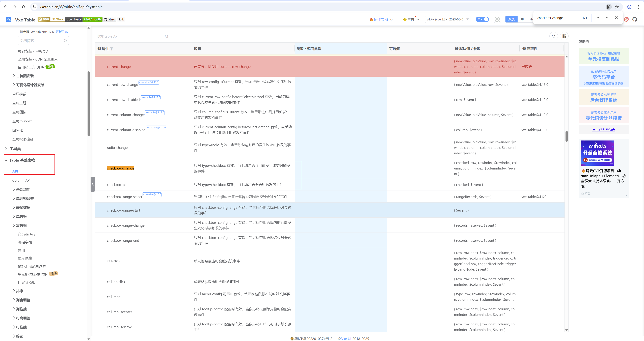The width and height of the screenshot is (644, 341).
Task: Open 全局参数 page in sidebar
Action: click(19, 94)
